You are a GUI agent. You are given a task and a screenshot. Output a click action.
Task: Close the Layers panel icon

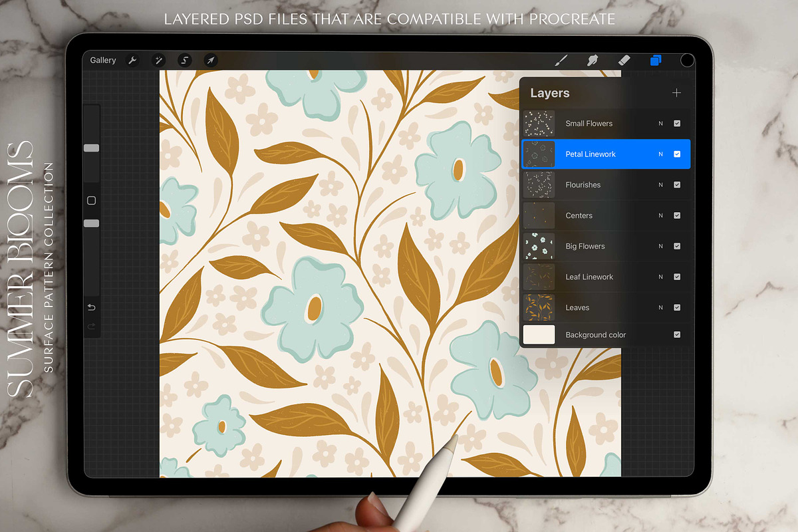[656, 61]
